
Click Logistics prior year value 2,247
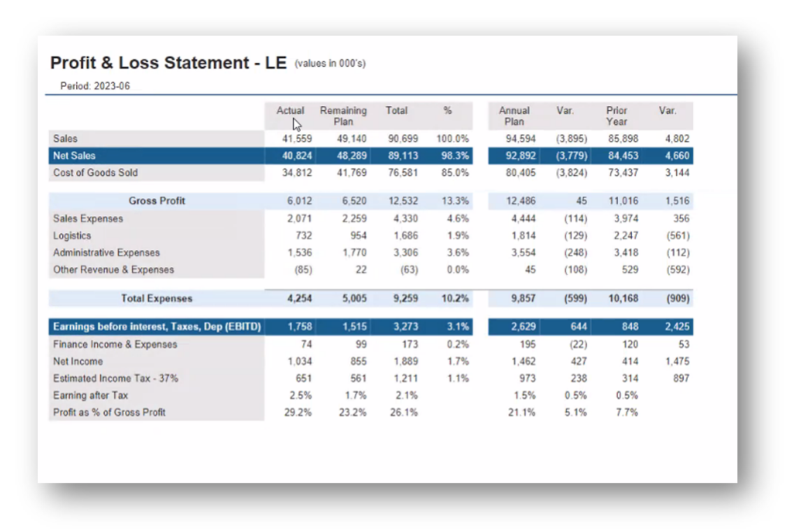pyautogui.click(x=626, y=236)
